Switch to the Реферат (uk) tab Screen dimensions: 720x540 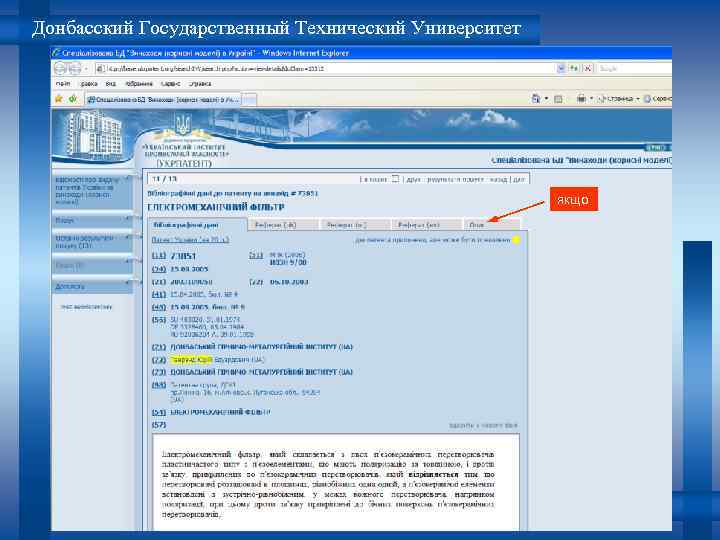pos(283,225)
